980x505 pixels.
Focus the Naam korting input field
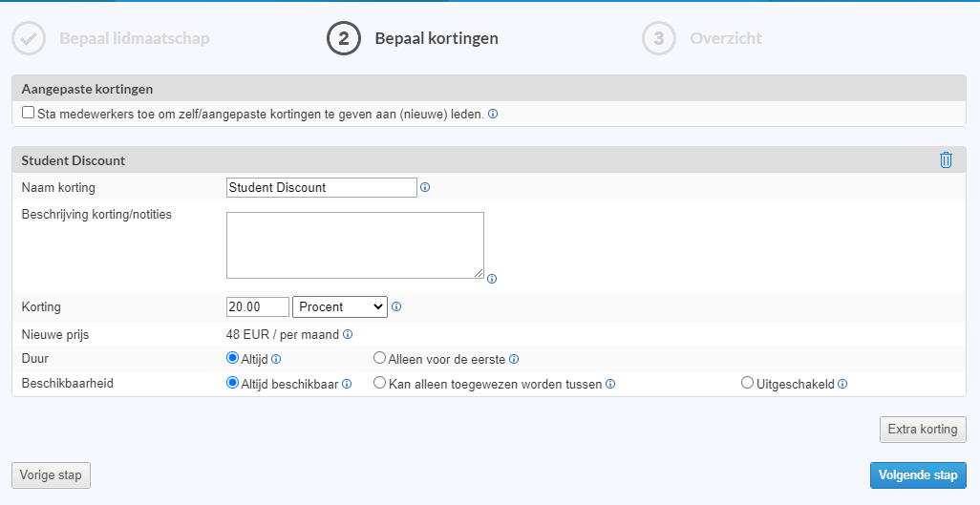point(321,187)
